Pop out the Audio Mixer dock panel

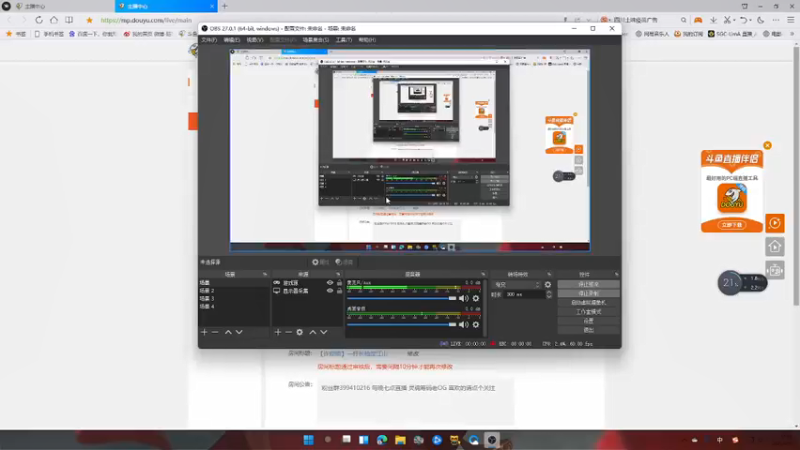pos(483,274)
